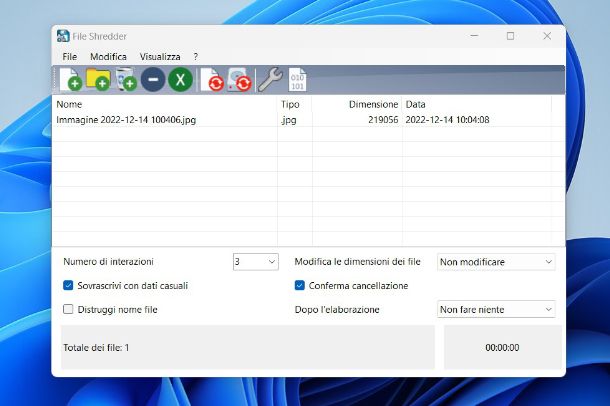Click the File Shredder title bar app icon
This screenshot has width=610, height=406.
click(63, 36)
